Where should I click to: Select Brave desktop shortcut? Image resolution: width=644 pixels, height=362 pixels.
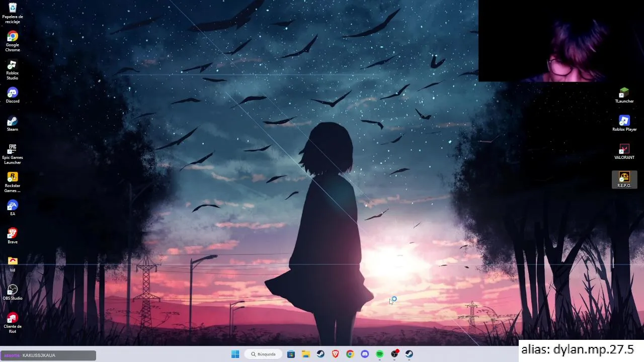(13, 236)
